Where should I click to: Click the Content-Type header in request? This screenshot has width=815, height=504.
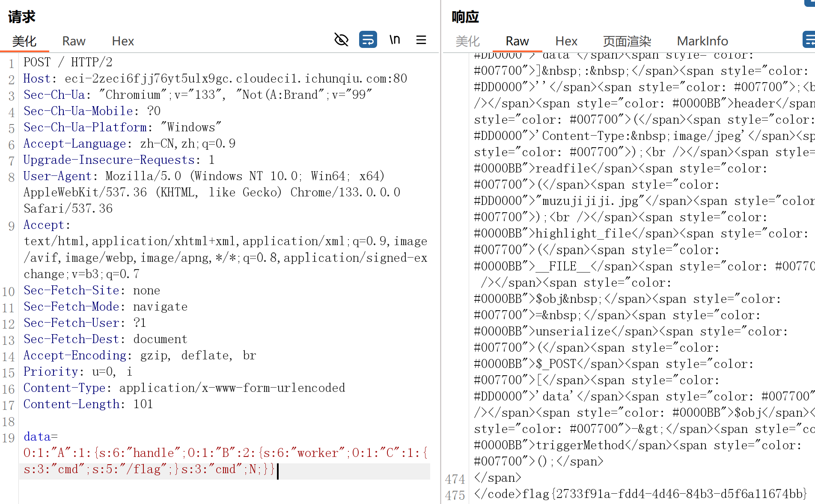[64, 388]
